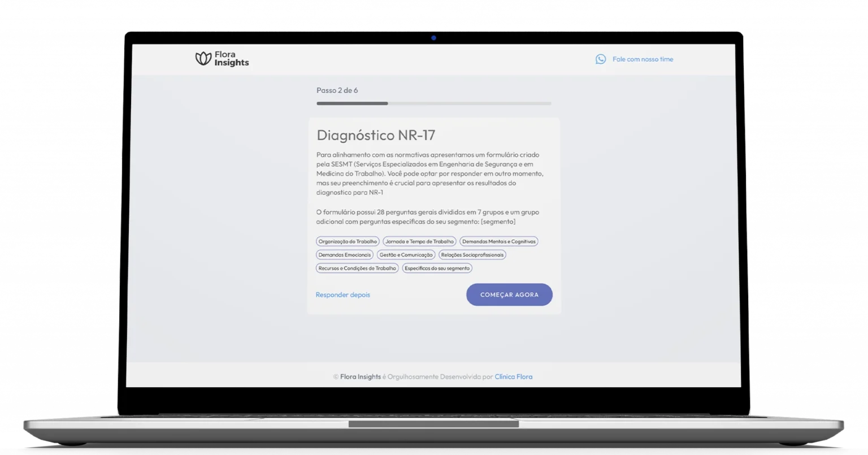The height and width of the screenshot is (455, 868).
Task: Click the 'Passo 2 de 6' label
Action: [337, 90]
